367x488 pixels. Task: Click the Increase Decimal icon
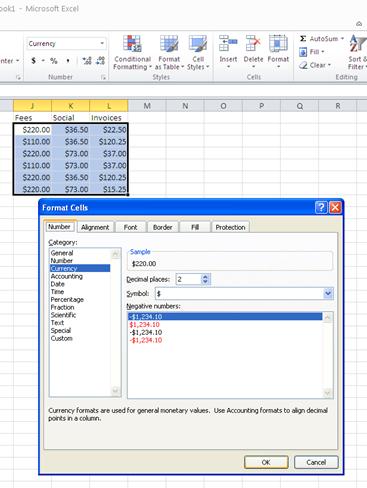[x=87, y=61]
